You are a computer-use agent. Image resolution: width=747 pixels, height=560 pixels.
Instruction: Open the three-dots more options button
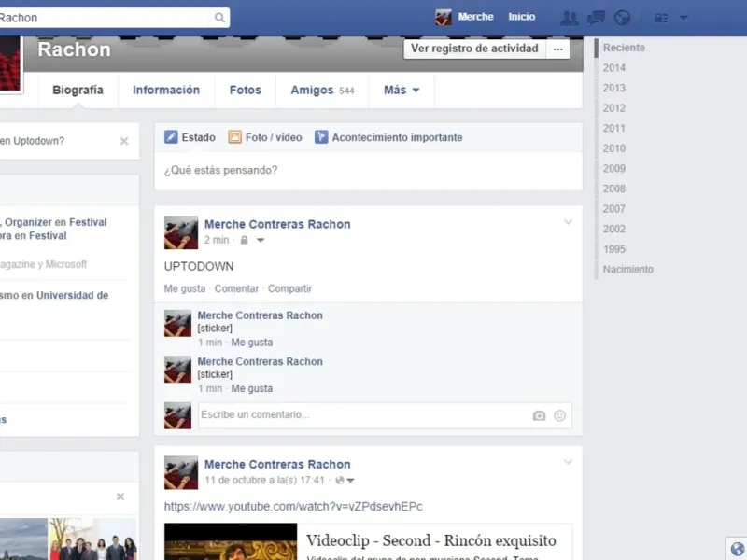tap(557, 49)
